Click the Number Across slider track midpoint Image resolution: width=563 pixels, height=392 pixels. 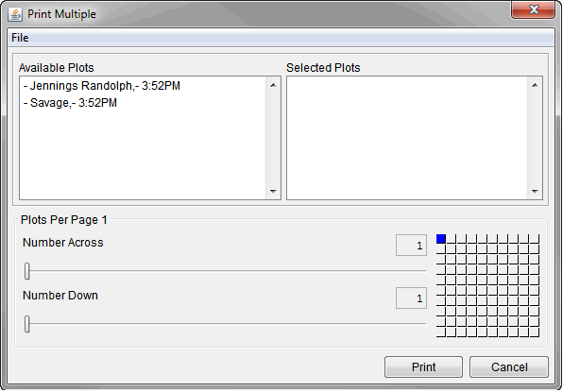(x=226, y=271)
